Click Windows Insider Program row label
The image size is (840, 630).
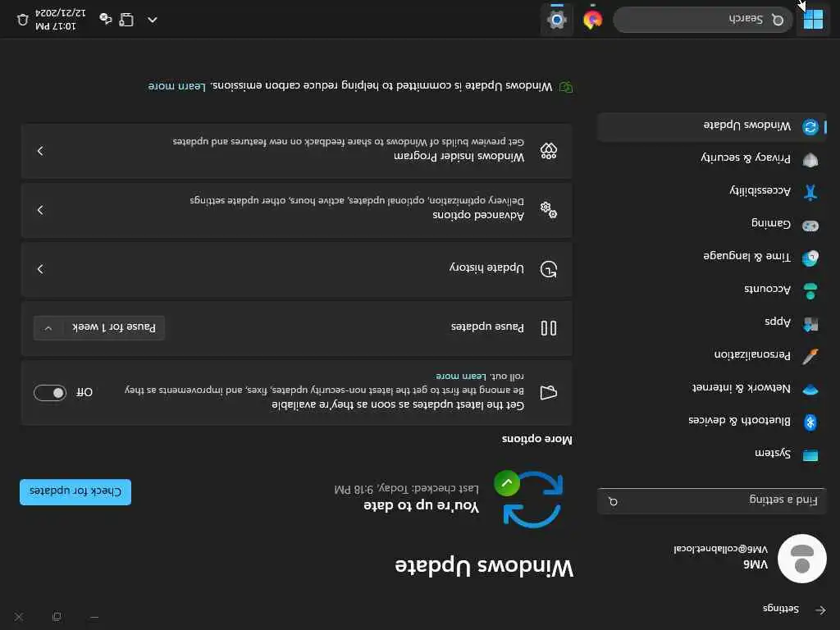point(459,157)
